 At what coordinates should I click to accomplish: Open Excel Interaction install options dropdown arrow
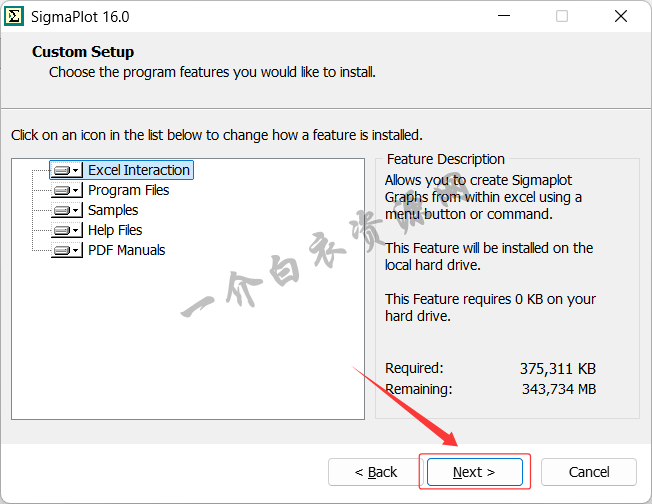point(76,171)
